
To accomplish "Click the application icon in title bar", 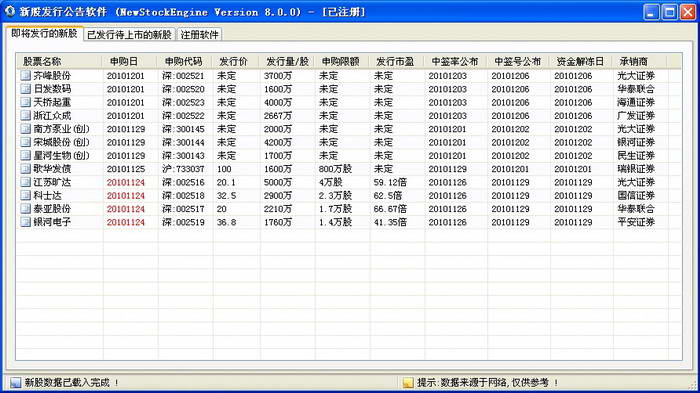I will pos(10,11).
